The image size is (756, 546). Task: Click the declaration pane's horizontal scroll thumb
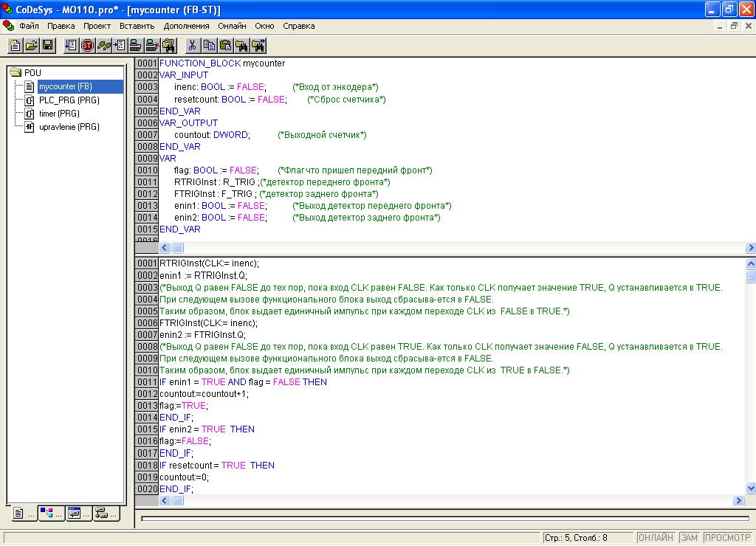(x=177, y=248)
